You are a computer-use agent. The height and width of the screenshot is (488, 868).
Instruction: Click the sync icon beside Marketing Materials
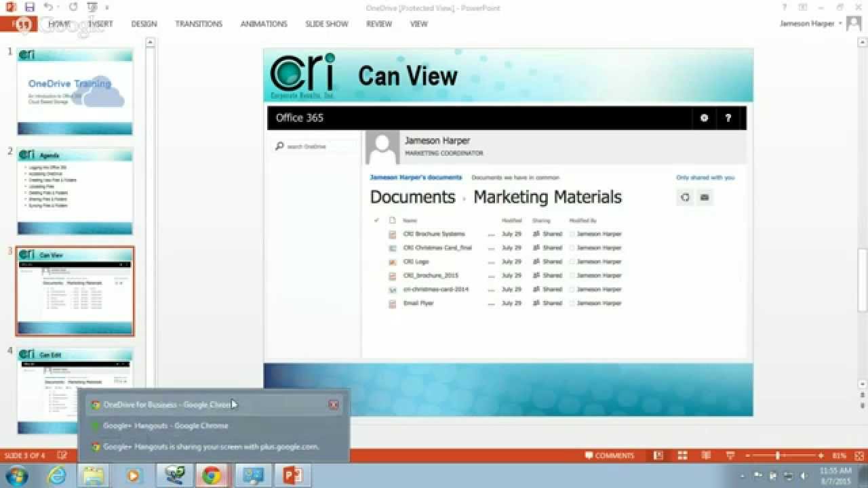685,197
